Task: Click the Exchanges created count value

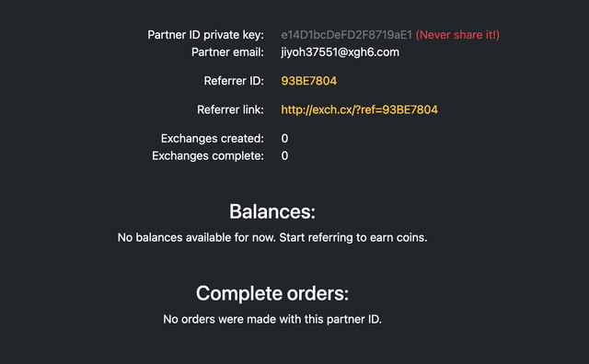Action: click(284, 139)
